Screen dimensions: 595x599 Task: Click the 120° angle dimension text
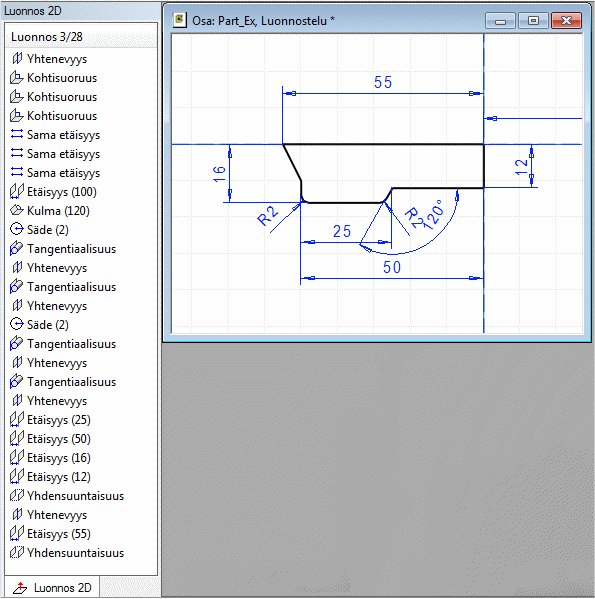tap(434, 215)
